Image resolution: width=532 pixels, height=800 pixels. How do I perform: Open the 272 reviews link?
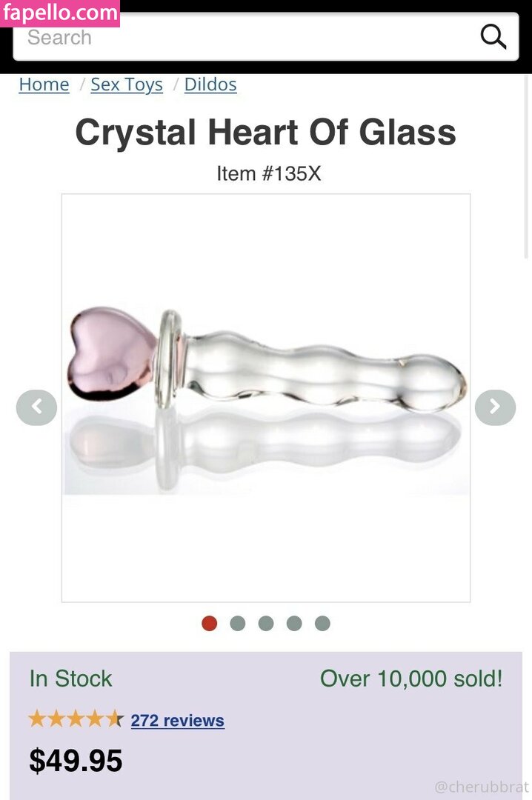pyautogui.click(x=178, y=721)
